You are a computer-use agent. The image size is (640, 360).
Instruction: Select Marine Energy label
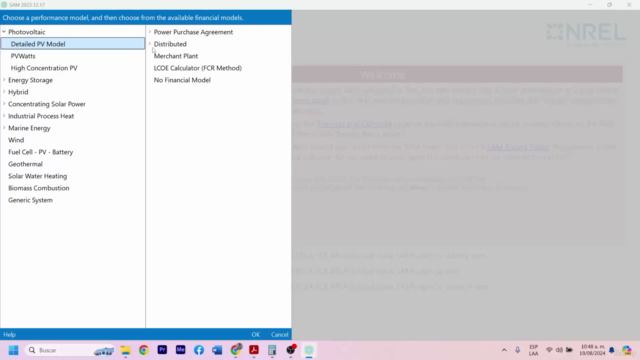tap(29, 128)
